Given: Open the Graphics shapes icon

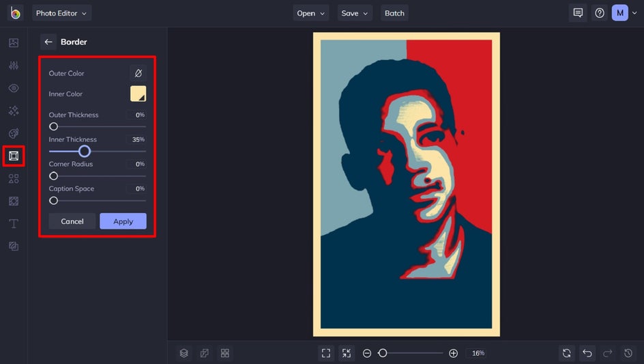Looking at the screenshot, I should tap(14, 178).
